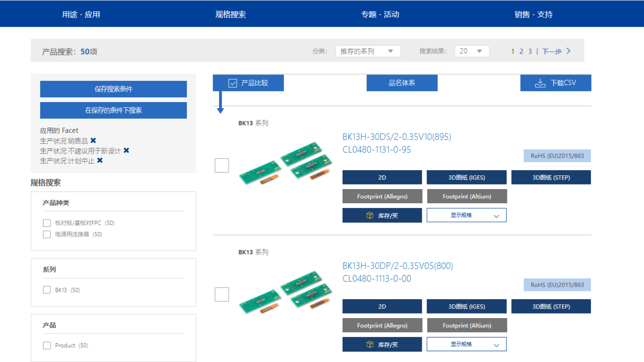
Task: Select BK13H-30DS product for comparison
Action: (222, 165)
